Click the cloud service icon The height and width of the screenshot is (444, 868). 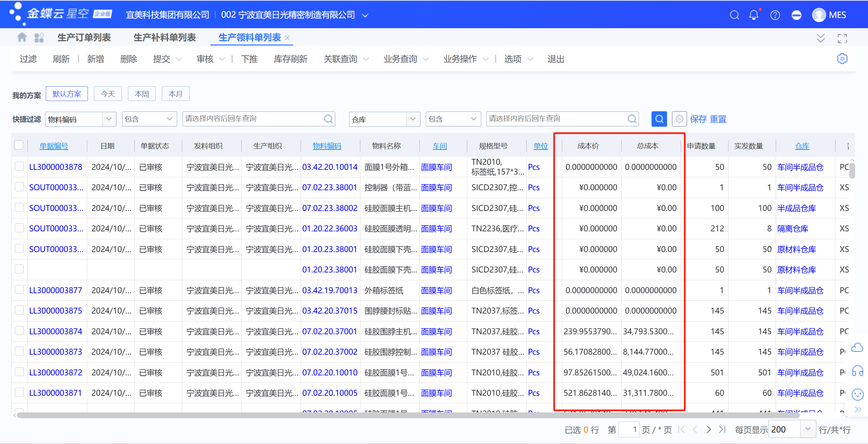[x=857, y=347]
